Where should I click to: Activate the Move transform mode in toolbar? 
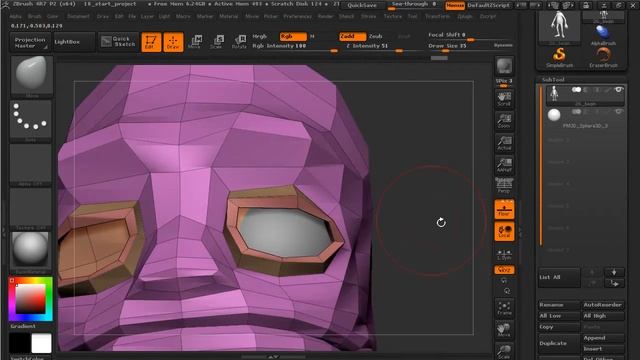pyautogui.click(x=196, y=42)
